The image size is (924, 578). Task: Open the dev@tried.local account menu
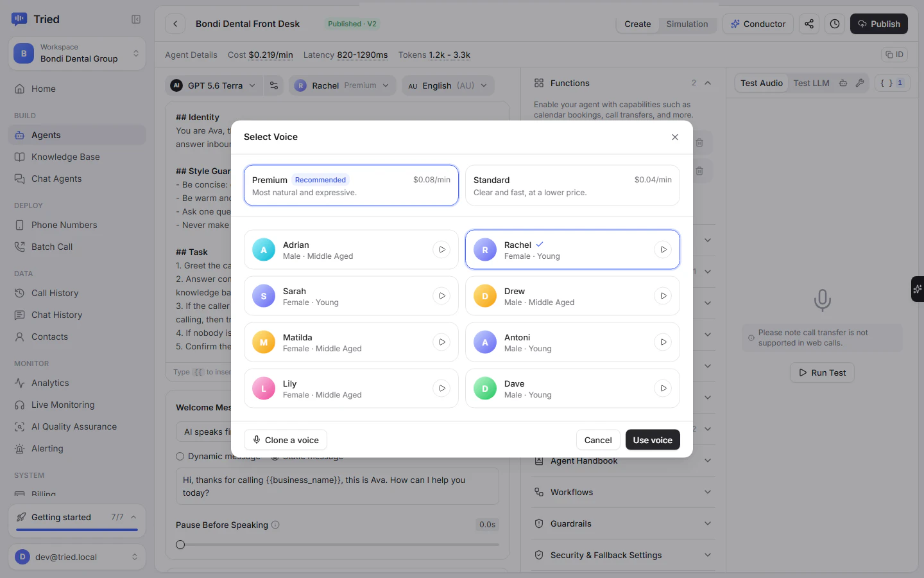[77, 557]
